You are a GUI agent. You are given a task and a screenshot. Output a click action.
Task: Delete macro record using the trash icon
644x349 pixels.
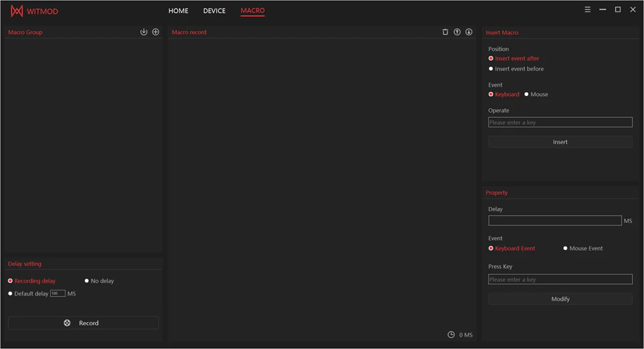(x=445, y=32)
